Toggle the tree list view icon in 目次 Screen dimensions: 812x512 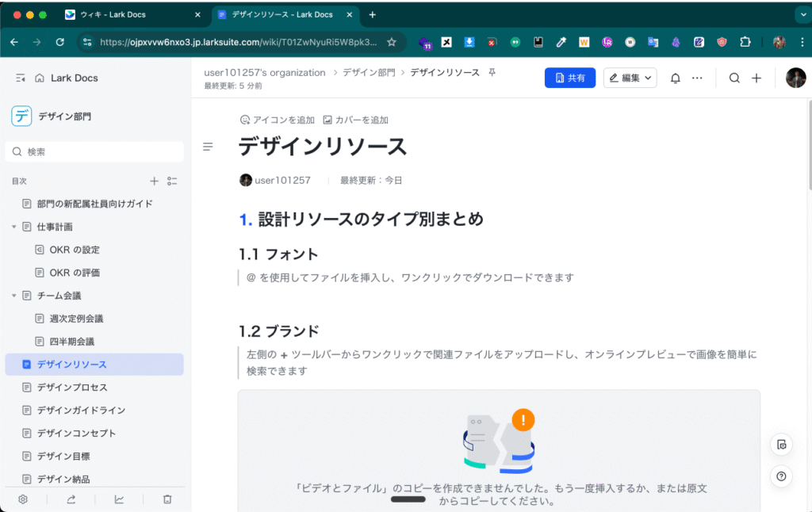tap(172, 181)
